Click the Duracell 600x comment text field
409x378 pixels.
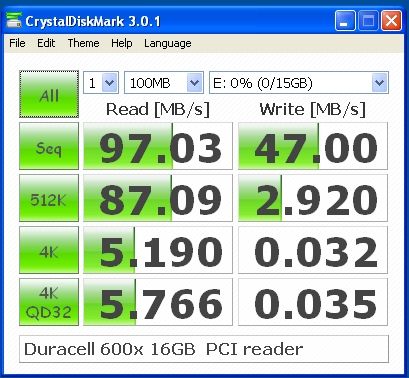pyautogui.click(x=204, y=349)
